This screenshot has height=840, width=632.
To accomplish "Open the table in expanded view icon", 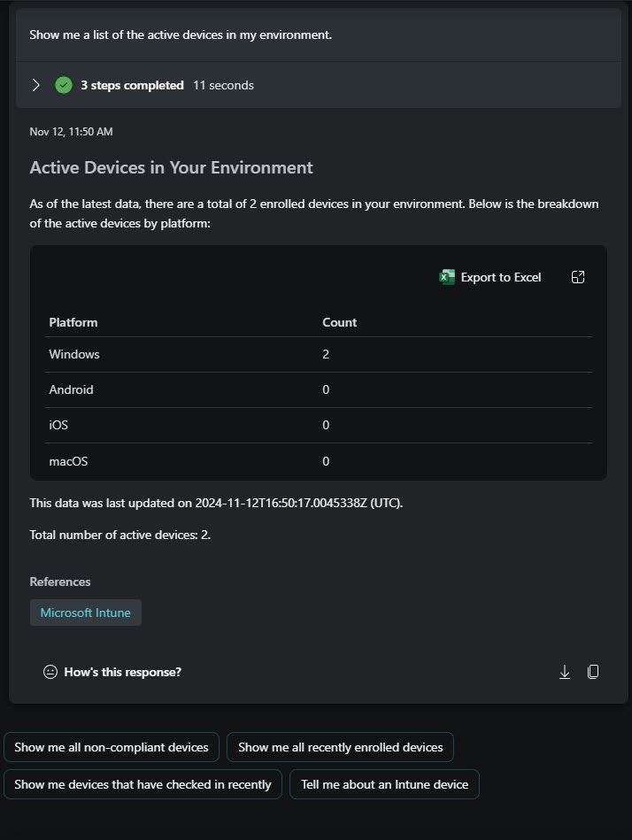I will [578, 277].
